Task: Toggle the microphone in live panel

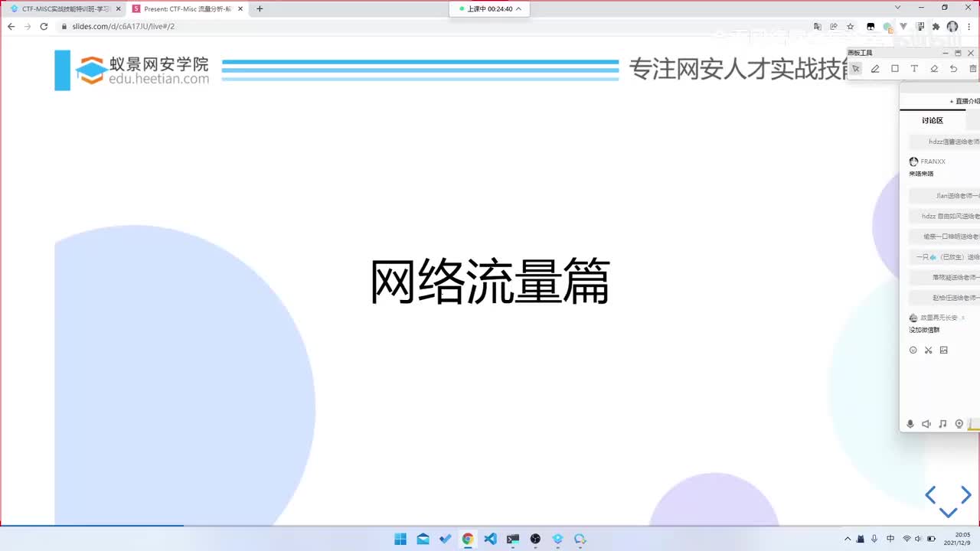Action: click(x=910, y=424)
